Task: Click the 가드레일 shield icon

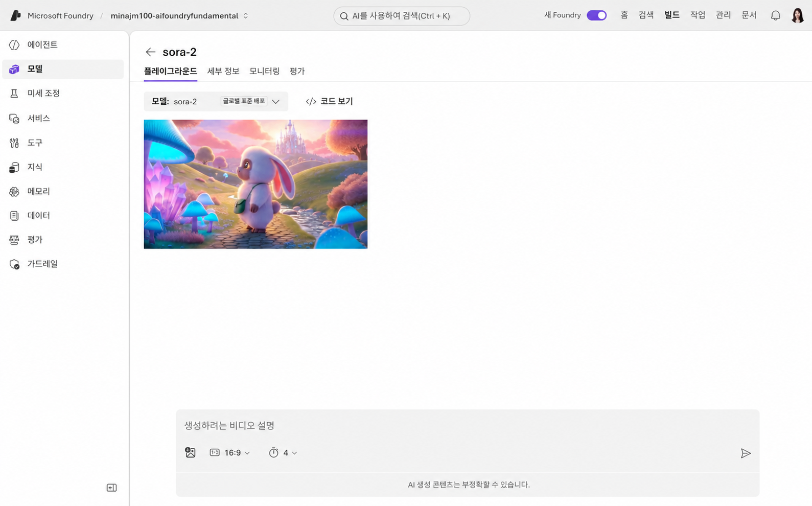Action: 14,264
